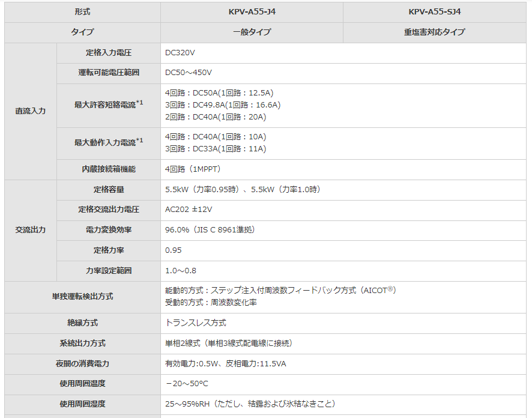This screenshot has width=532, height=418.
Task: Select the 重塩害対応タイプ cell
Action: 434,32
